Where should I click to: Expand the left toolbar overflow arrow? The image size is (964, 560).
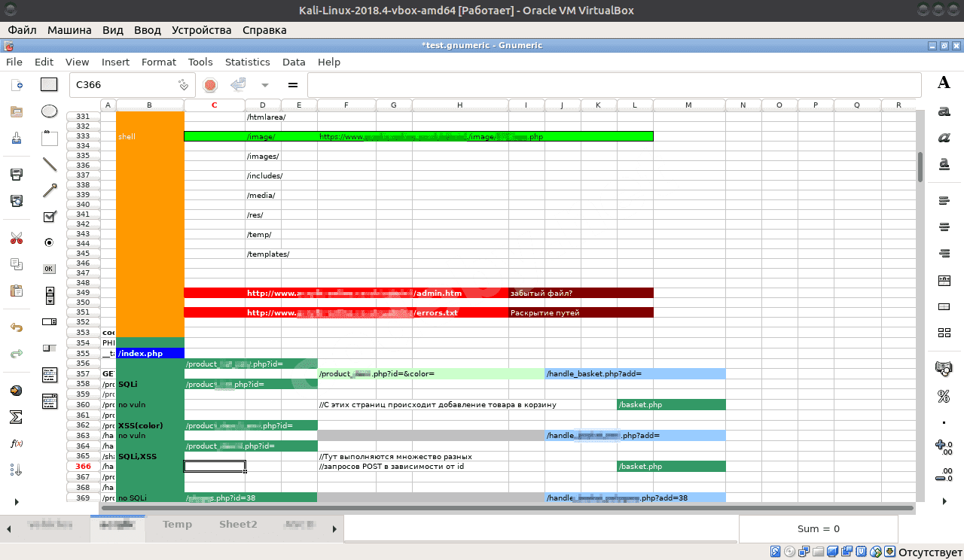16,501
